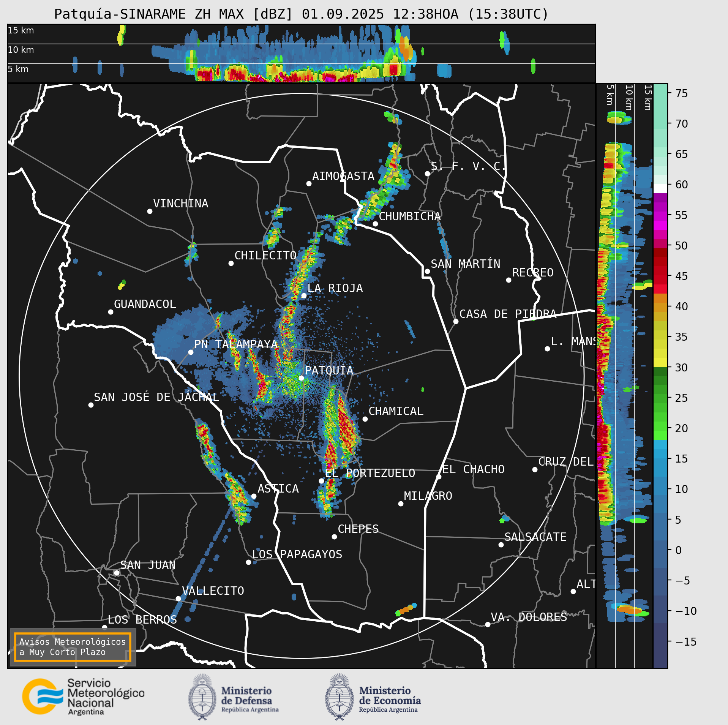
Task: Click the 75 value on the colorbar
Action: click(x=682, y=93)
